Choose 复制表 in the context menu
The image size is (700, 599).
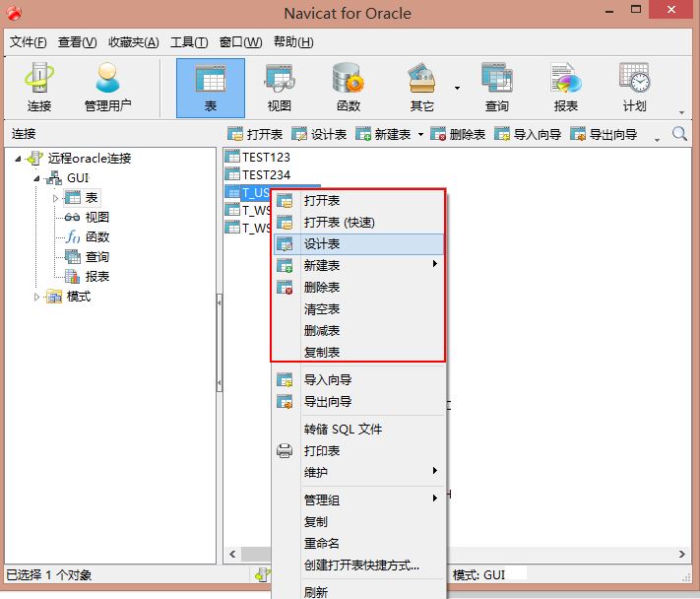coord(358,352)
